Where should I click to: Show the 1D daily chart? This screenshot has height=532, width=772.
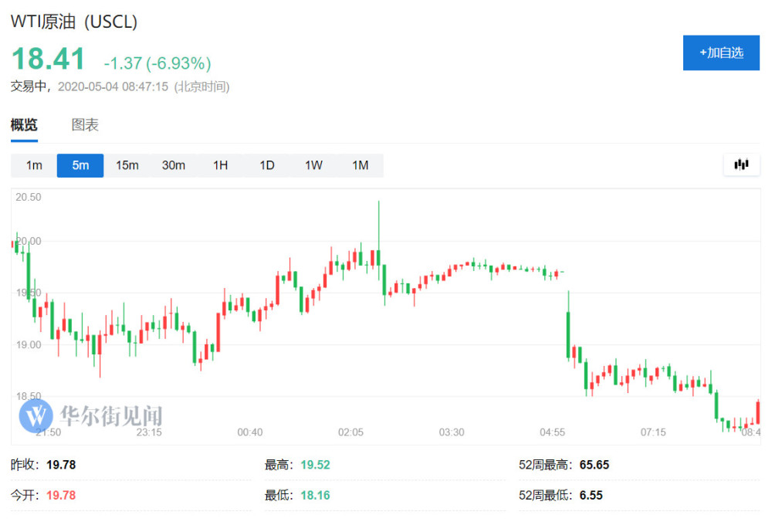(x=267, y=165)
